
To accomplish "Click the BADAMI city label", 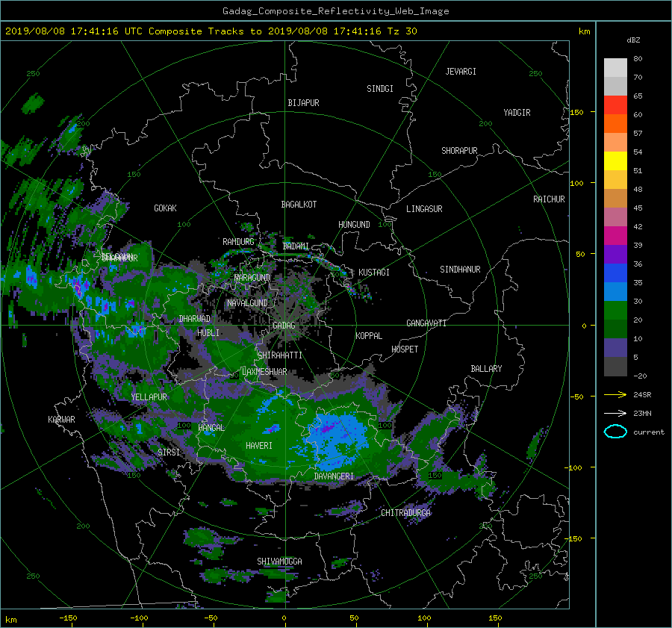I will click(296, 246).
